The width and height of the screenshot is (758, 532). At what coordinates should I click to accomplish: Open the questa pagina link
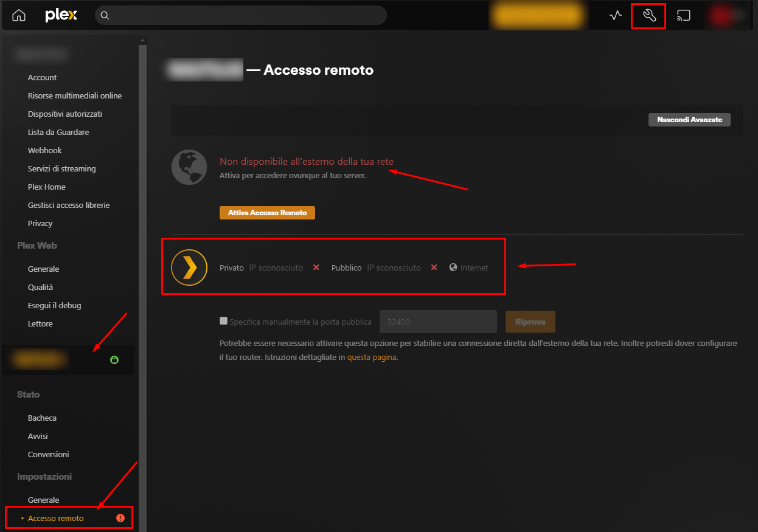pyautogui.click(x=372, y=358)
